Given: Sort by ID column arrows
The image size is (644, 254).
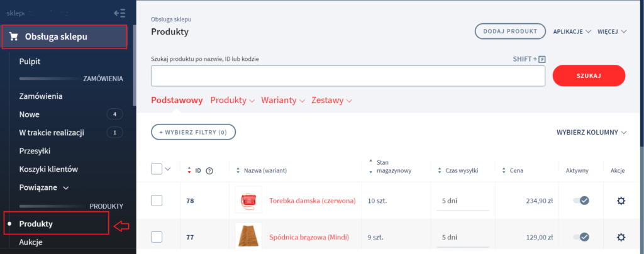Looking at the screenshot, I should coord(190,170).
